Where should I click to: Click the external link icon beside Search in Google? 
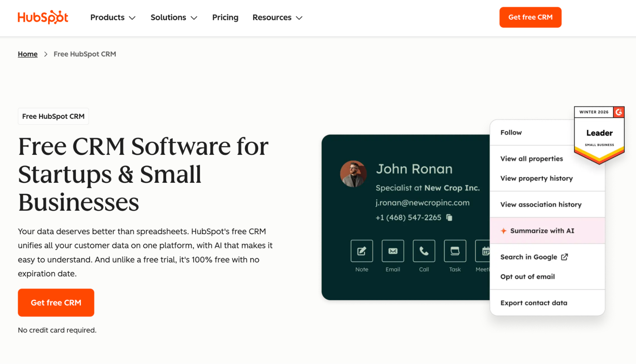tap(564, 257)
